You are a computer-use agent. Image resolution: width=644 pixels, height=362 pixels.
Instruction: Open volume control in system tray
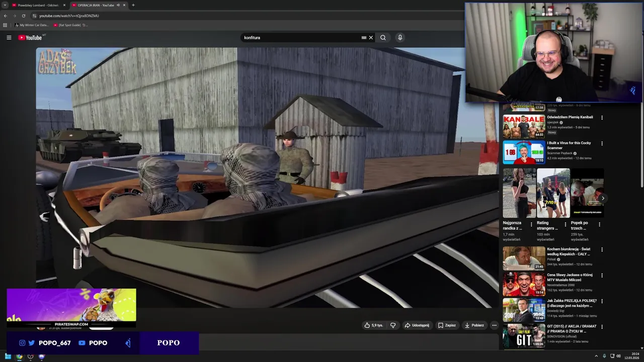618,356
